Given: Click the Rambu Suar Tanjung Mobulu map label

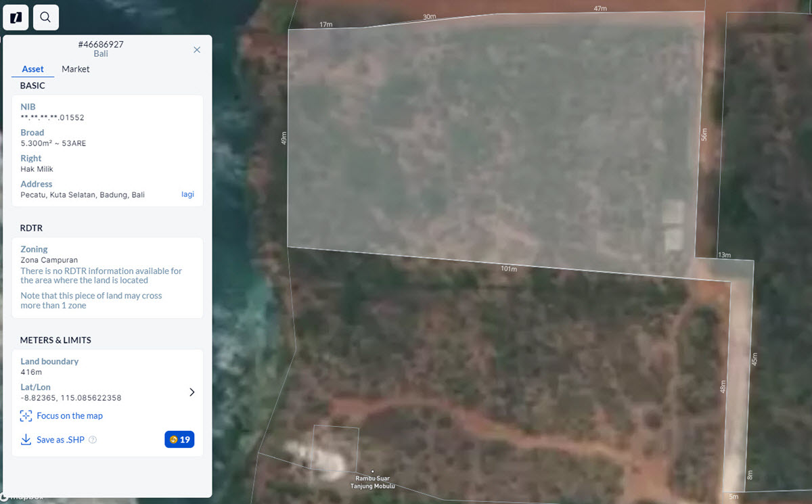Looking at the screenshot, I should 372,482.
